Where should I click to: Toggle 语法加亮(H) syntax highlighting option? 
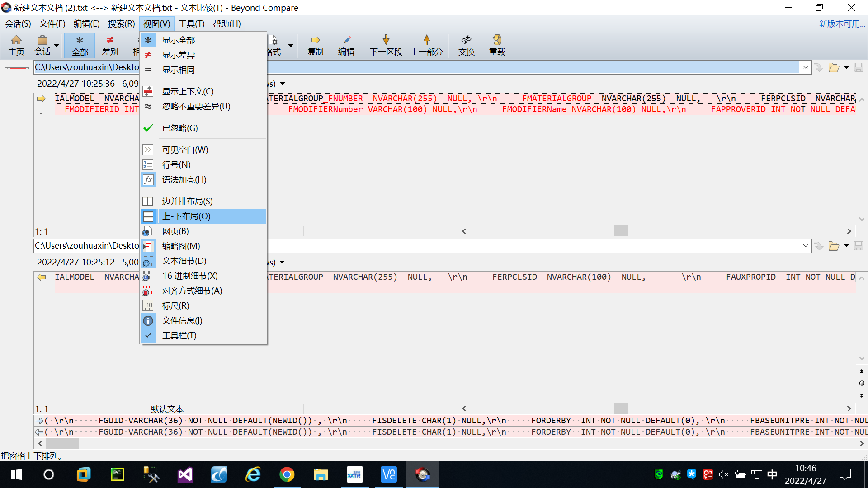click(x=184, y=179)
